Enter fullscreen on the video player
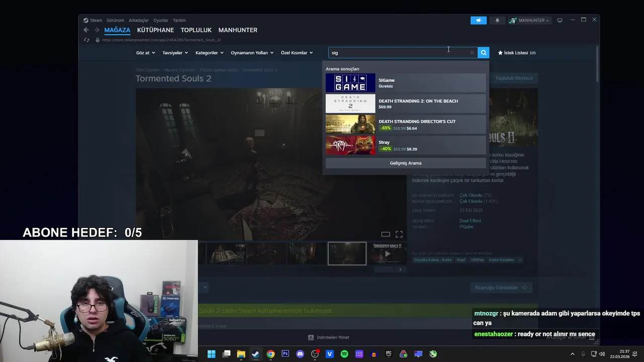The width and height of the screenshot is (644, 362). coord(399,234)
